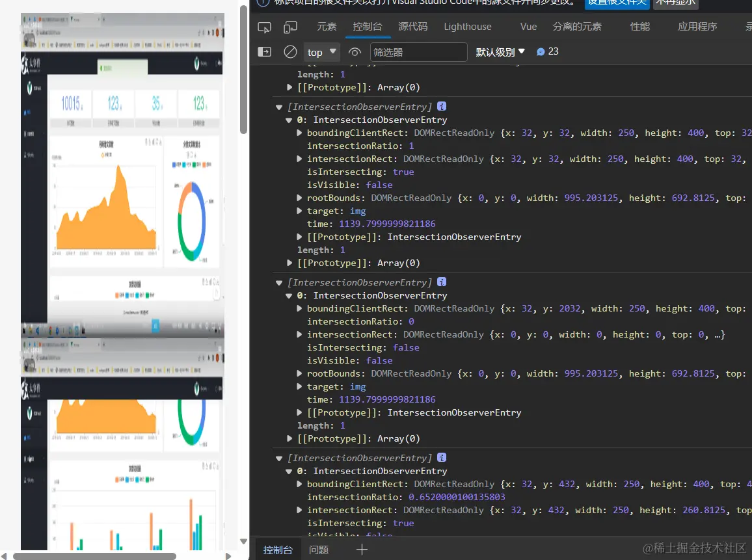This screenshot has height=560, width=752.
Task: Expand boundingClientRect with y: 32
Action: click(299, 133)
